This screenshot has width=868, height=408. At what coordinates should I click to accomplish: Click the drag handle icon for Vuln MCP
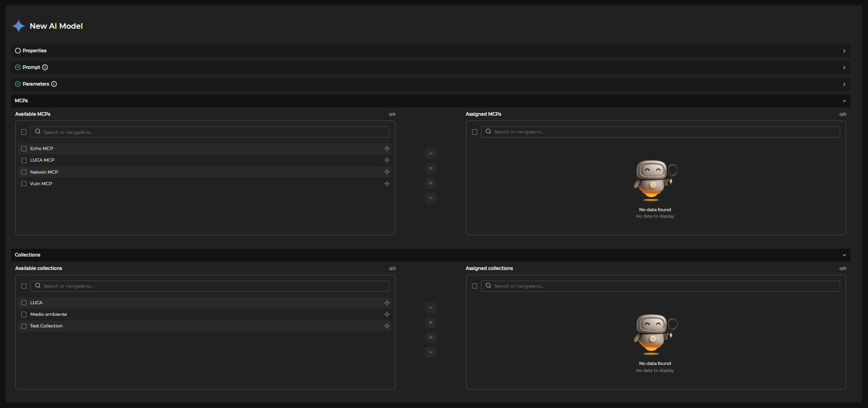(387, 184)
